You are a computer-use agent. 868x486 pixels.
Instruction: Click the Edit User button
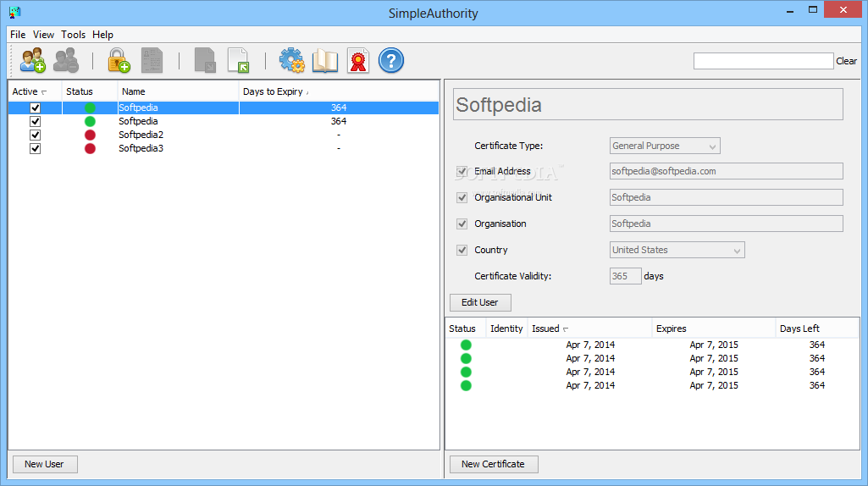coord(480,303)
